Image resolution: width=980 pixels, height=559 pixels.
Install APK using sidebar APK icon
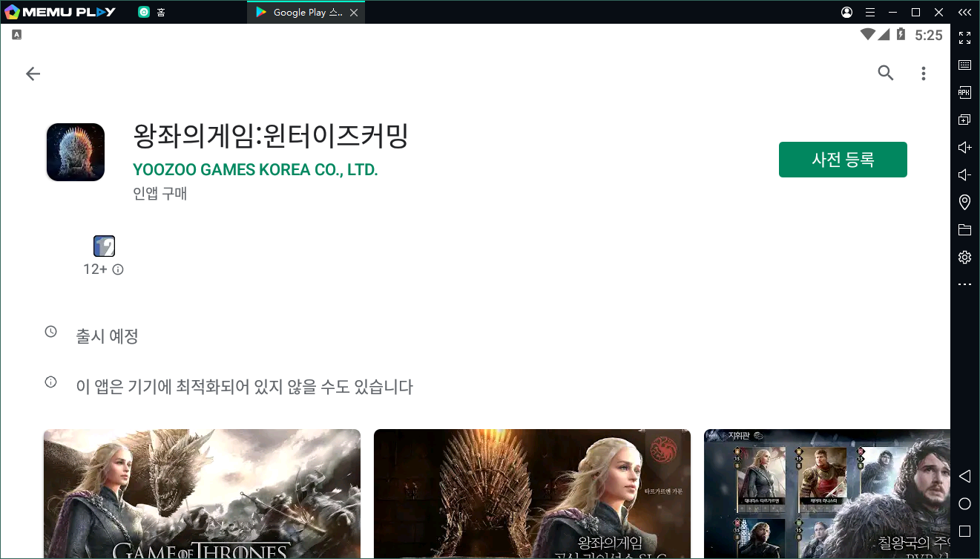(964, 93)
